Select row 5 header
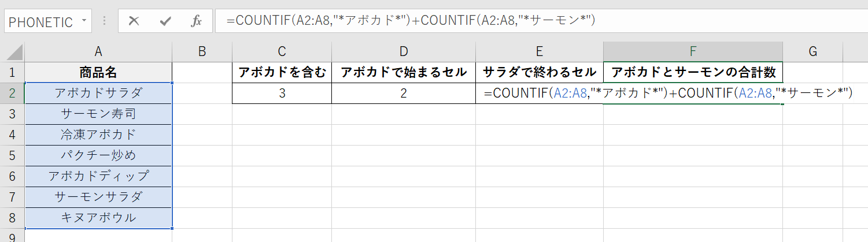The height and width of the screenshot is (242, 868). point(12,155)
